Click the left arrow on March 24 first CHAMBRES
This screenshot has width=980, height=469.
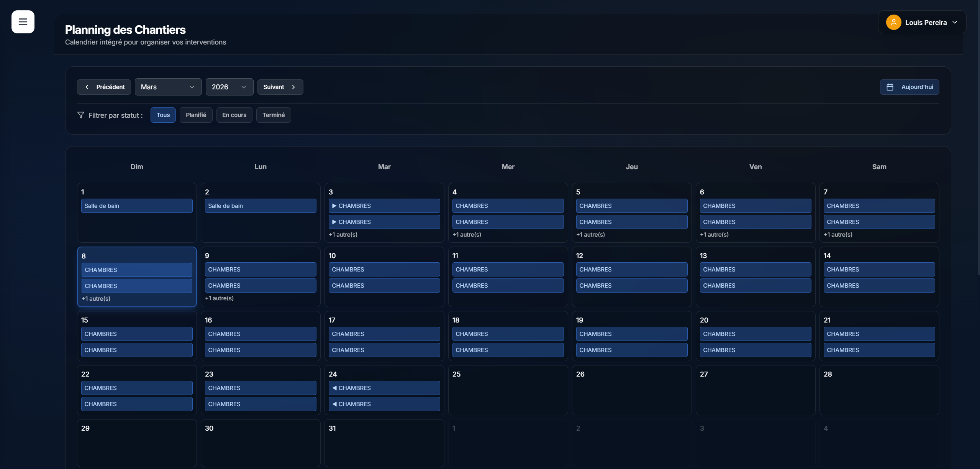334,388
